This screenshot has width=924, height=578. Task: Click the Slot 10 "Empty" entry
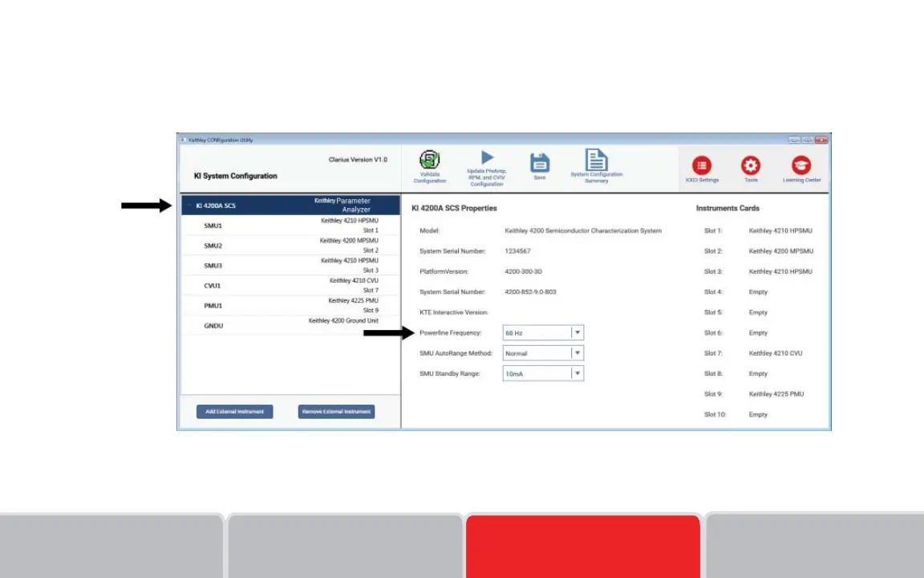click(x=758, y=414)
